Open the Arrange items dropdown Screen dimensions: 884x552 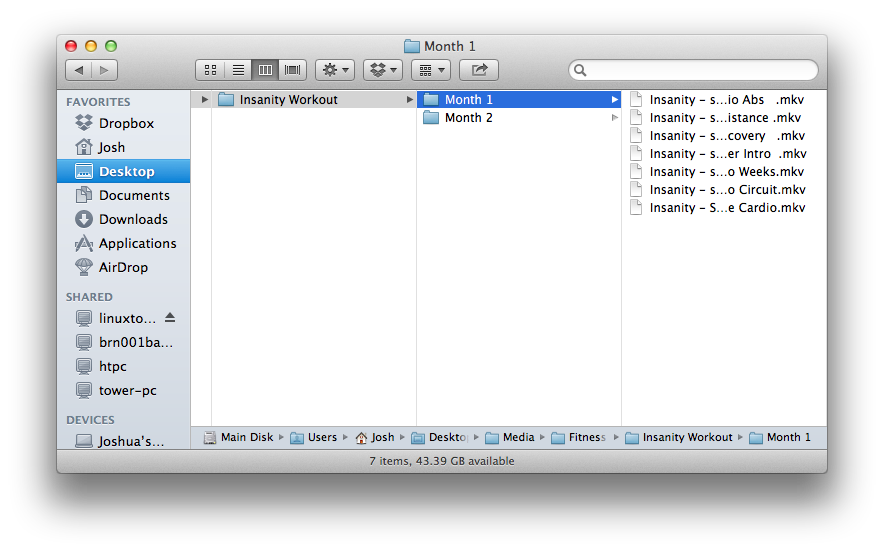pos(431,70)
